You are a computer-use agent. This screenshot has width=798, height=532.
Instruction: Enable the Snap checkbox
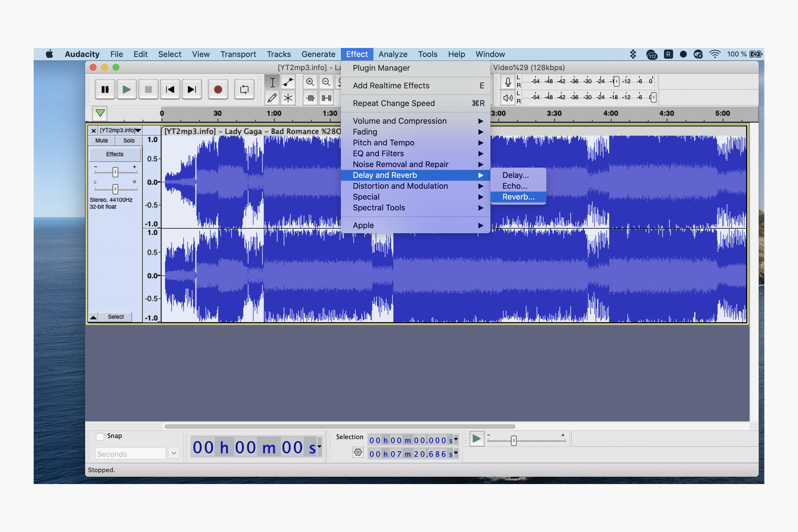coord(100,436)
